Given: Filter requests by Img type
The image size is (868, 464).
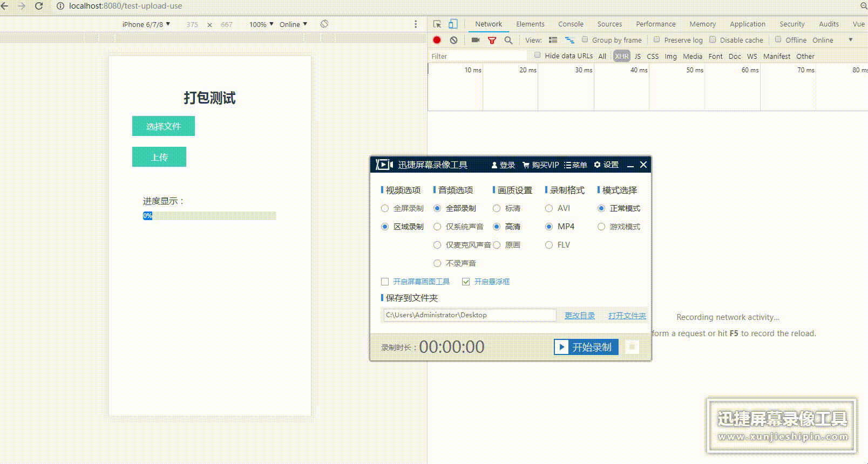Looking at the screenshot, I should click(670, 56).
